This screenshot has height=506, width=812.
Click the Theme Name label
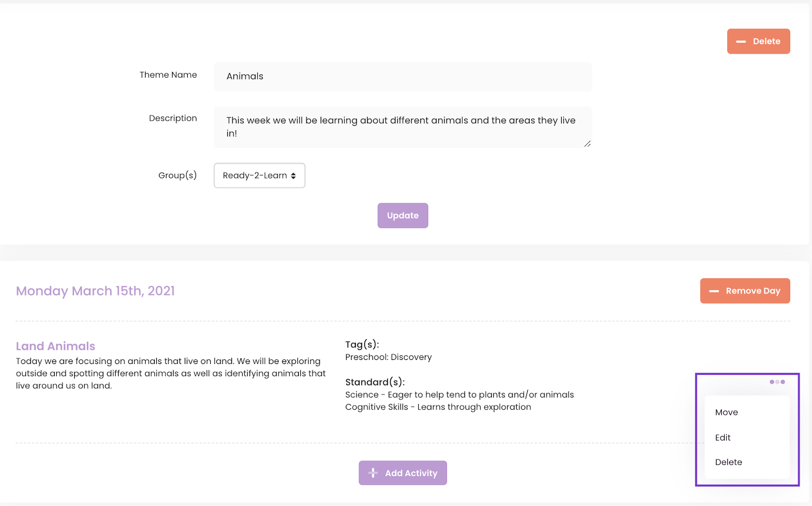[168, 75]
